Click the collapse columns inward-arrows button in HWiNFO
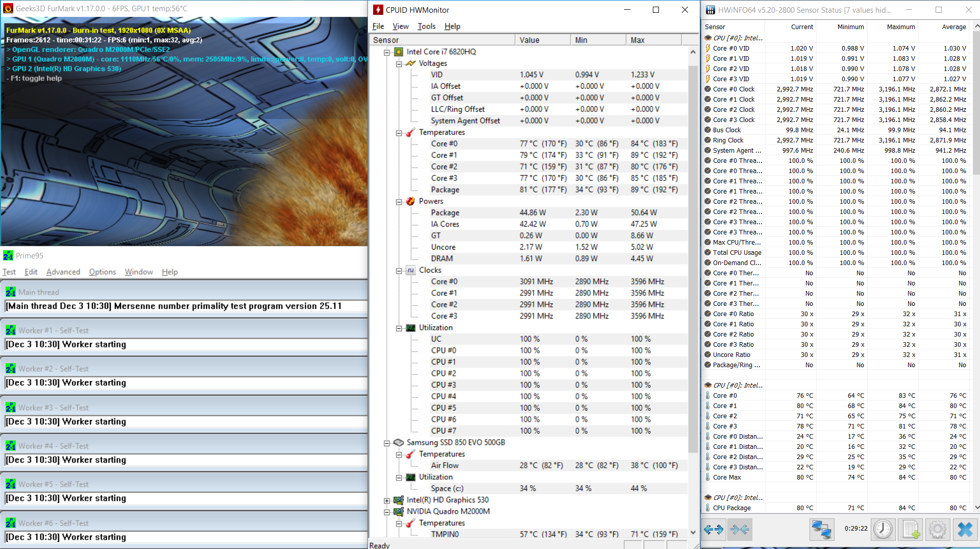The height and width of the screenshot is (549, 980). pos(740,530)
